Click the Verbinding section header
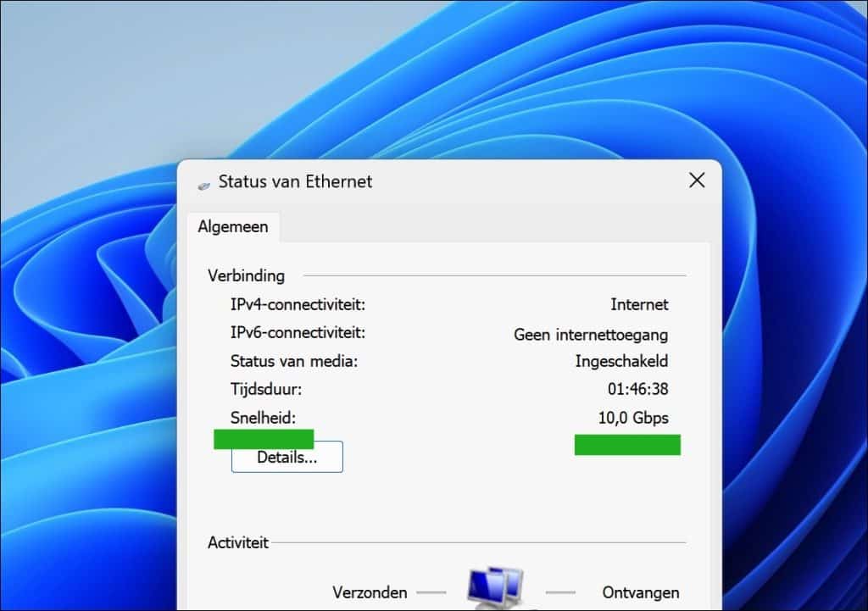This screenshot has height=611, width=868. 244,275
